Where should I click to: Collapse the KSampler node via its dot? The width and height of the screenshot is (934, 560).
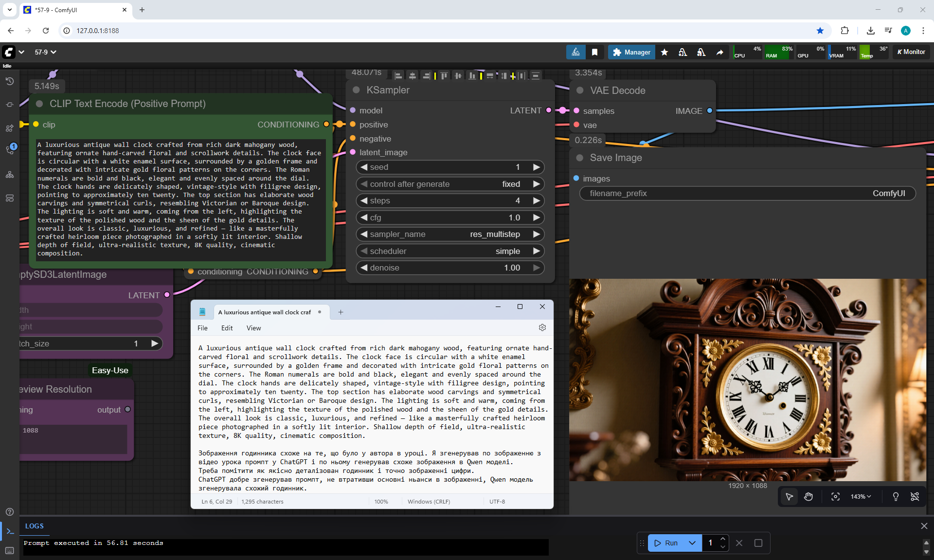(356, 90)
